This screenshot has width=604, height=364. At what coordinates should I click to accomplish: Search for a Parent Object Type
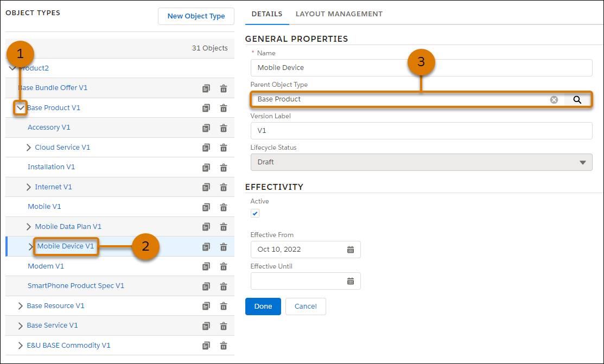577,100
